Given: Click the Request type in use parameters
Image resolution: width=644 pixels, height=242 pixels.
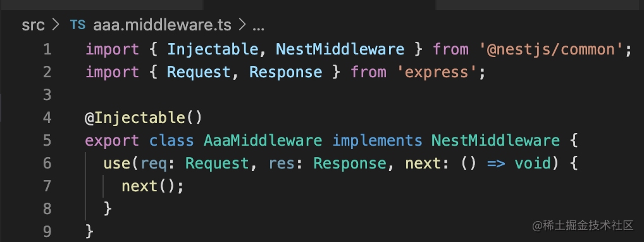Looking at the screenshot, I should (217, 163).
